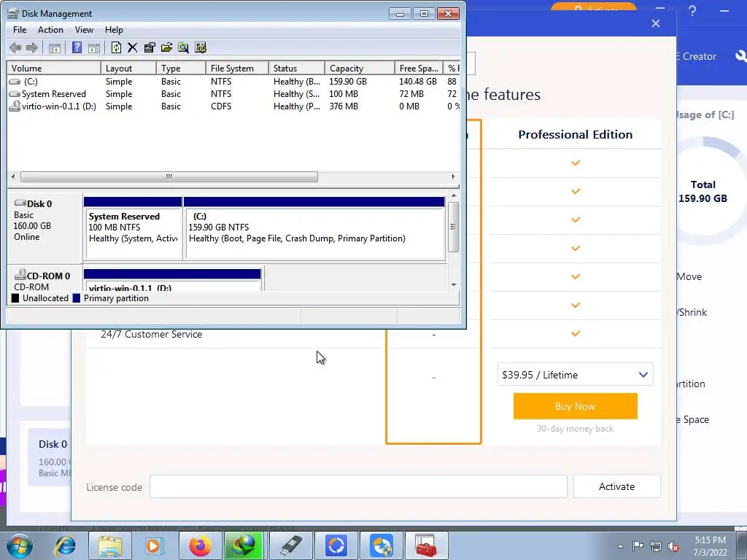
Task: Click the CDFS file system cell
Action: pos(221,106)
